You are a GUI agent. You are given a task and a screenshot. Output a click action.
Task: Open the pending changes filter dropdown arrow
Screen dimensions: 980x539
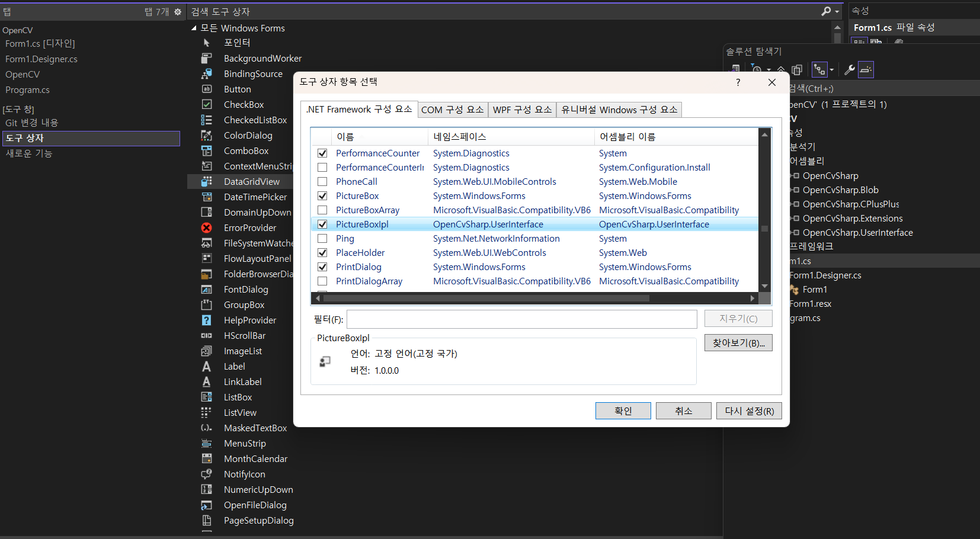tap(768, 70)
